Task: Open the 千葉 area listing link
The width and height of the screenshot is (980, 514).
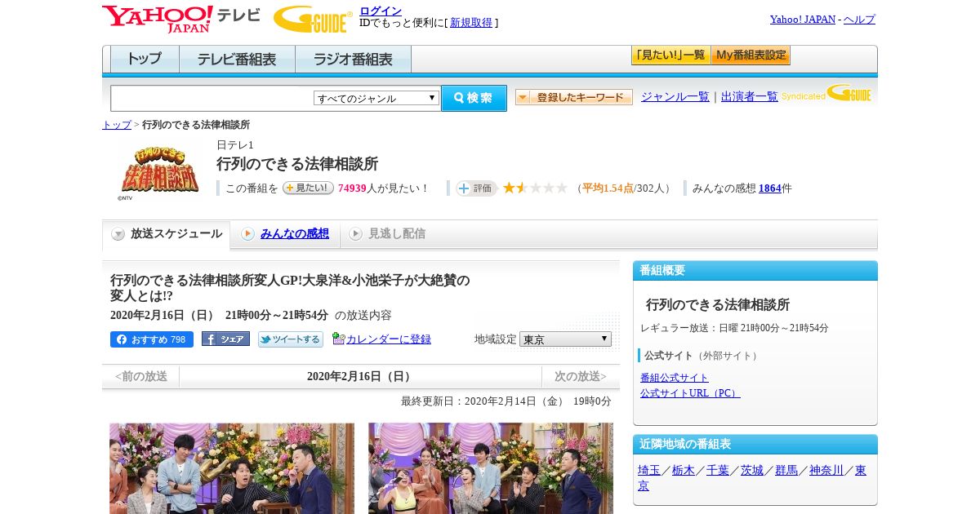Action: coord(718,471)
